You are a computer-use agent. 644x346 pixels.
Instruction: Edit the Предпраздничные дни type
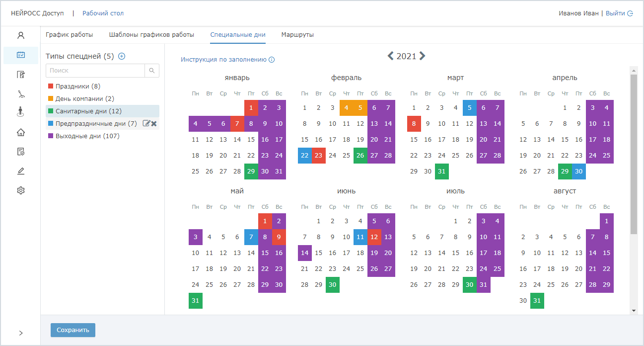point(146,123)
